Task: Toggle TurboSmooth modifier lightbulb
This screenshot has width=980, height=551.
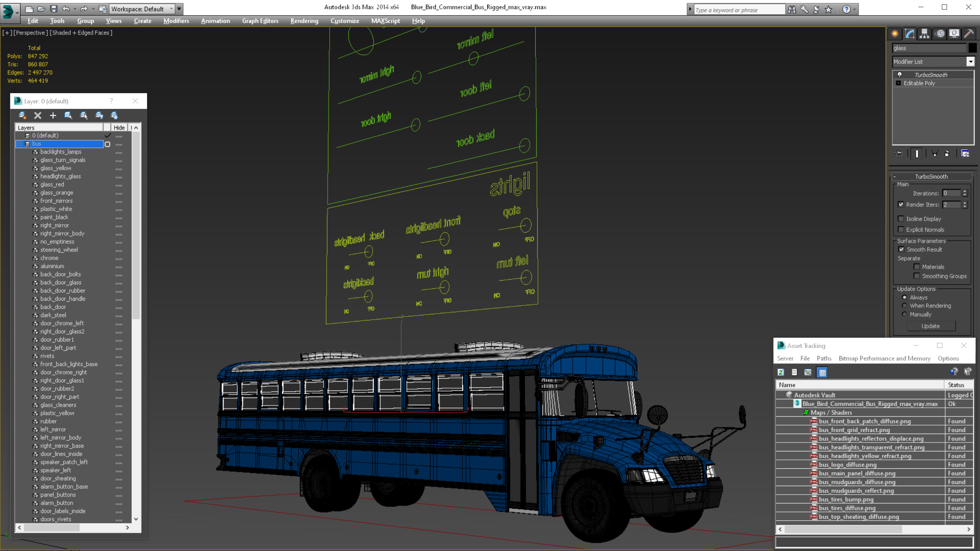Action: [x=900, y=75]
